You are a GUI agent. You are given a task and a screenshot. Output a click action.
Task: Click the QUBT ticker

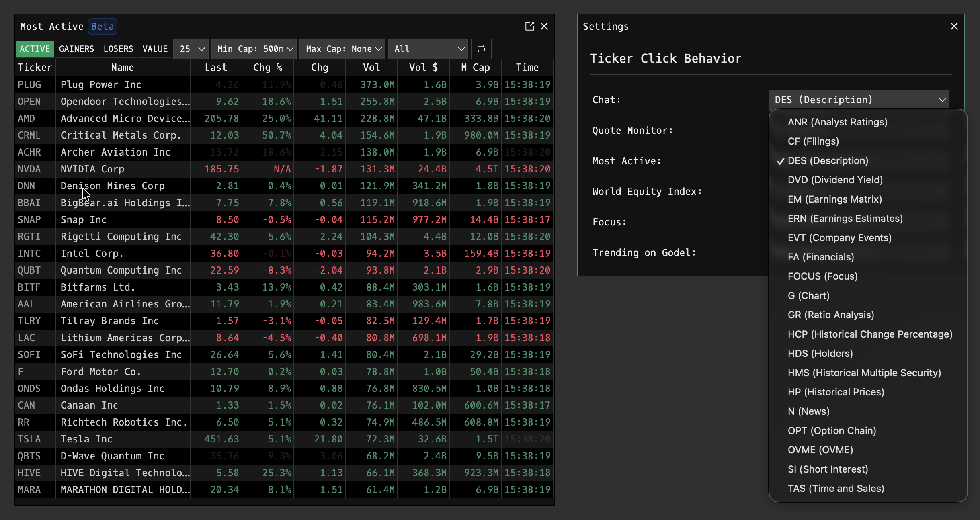coord(29,270)
